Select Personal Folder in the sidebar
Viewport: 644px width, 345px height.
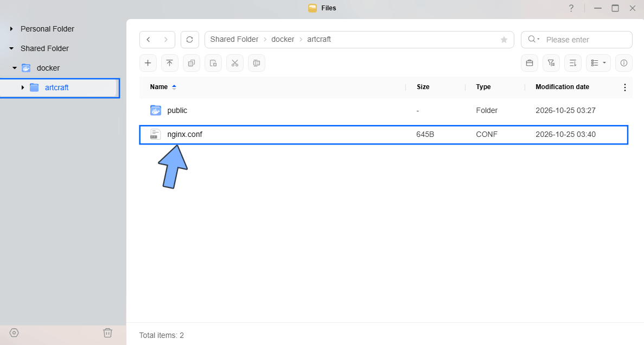(47, 29)
